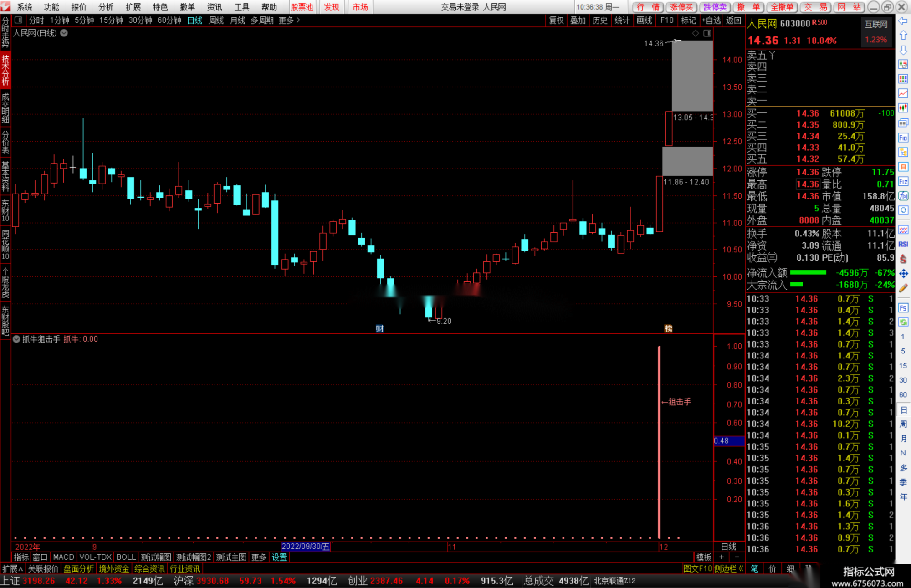
Task: Click the 2022/09/30 date marker on timeline
Action: 305,547
